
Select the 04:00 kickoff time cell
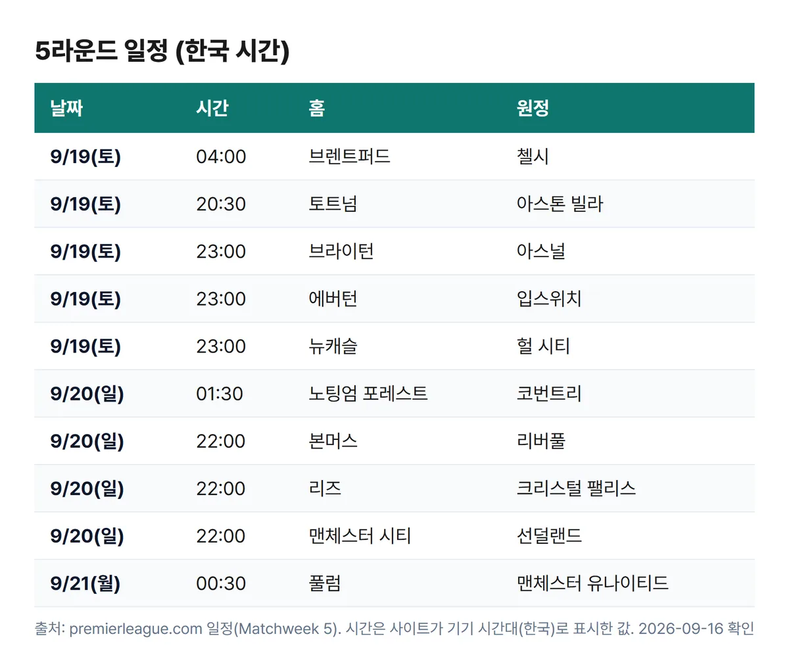(x=221, y=156)
